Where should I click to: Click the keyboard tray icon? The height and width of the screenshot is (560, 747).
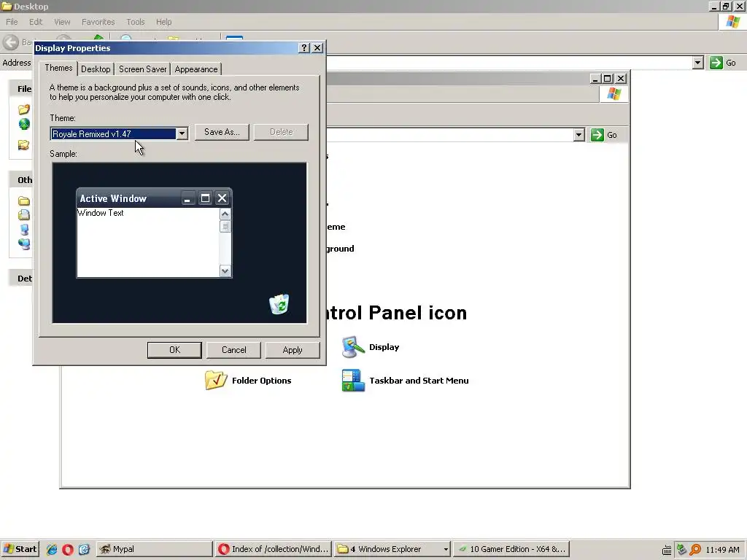click(x=667, y=550)
